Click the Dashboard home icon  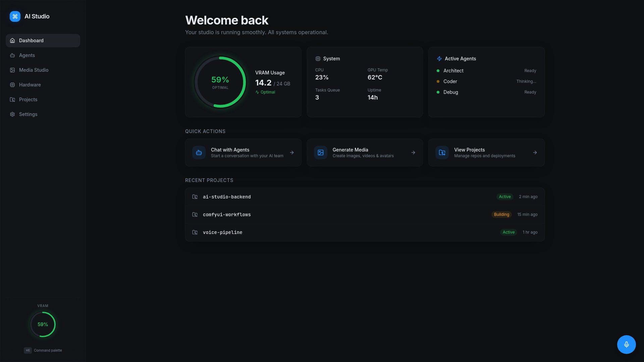12,41
